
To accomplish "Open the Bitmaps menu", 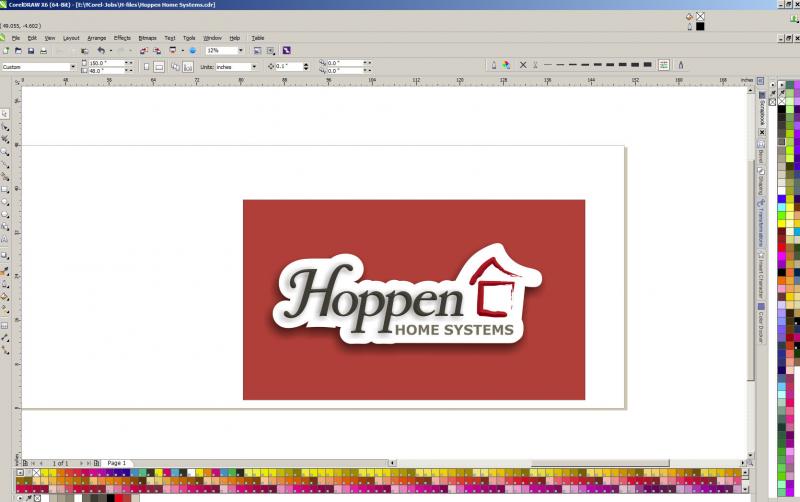I will 147,38.
